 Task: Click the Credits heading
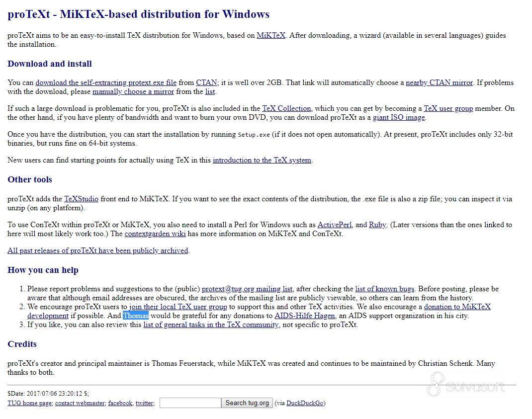(22, 344)
